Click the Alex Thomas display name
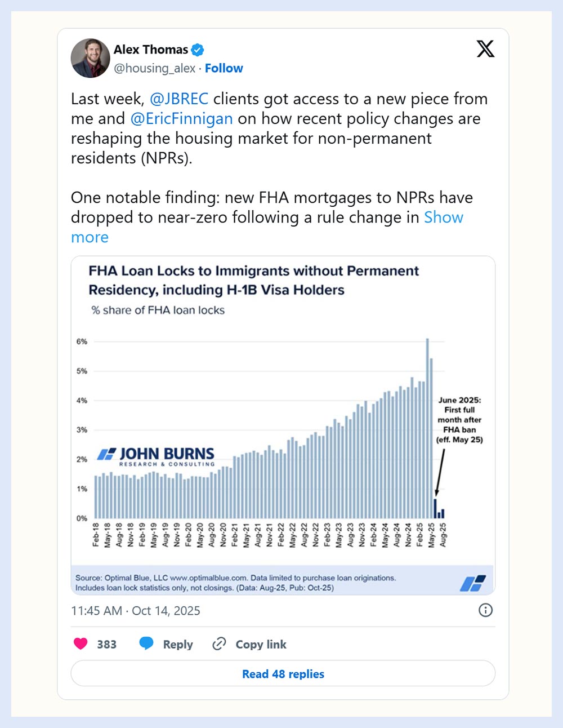 pos(151,50)
